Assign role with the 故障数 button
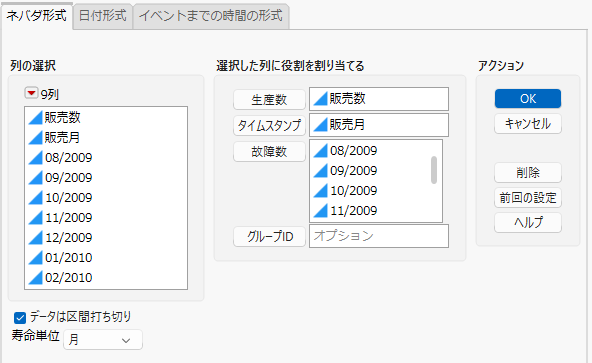This screenshot has width=592, height=363. [269, 151]
